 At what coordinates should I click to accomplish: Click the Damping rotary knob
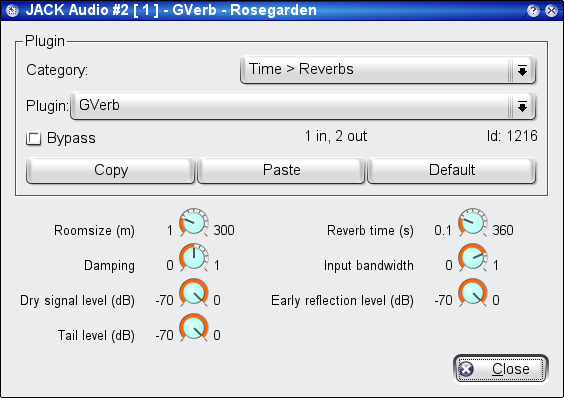[194, 257]
